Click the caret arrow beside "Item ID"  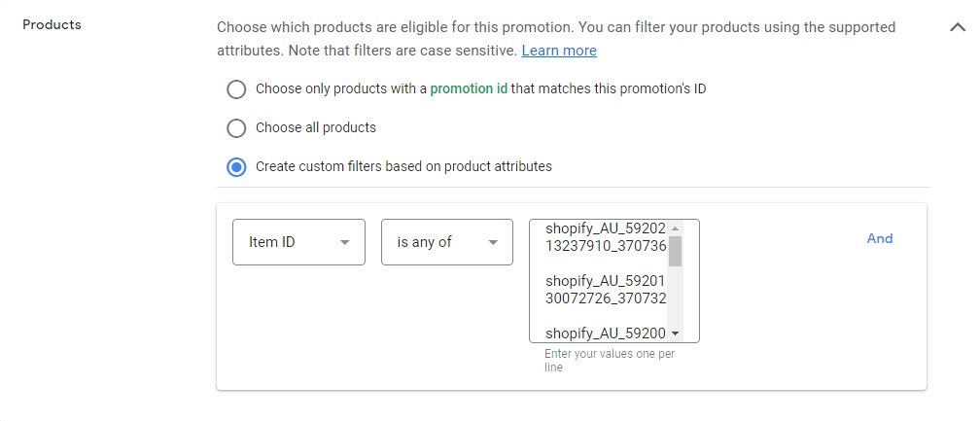[x=344, y=243]
